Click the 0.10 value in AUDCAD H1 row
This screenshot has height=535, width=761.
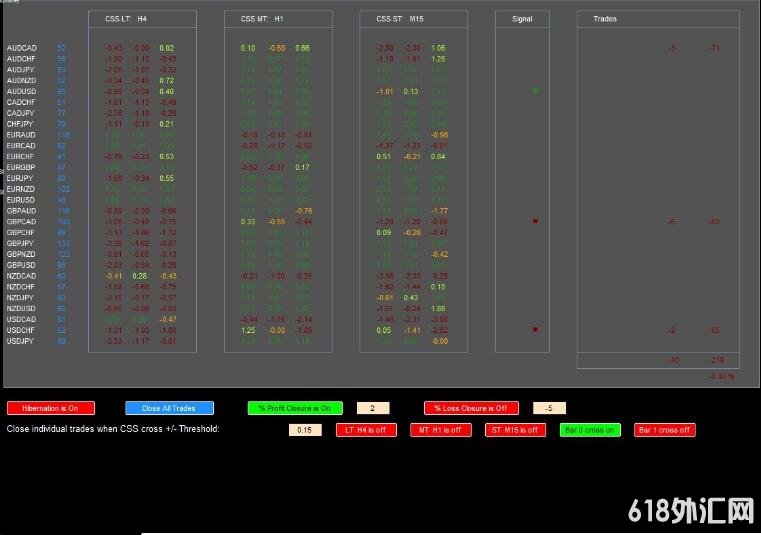tap(248, 48)
